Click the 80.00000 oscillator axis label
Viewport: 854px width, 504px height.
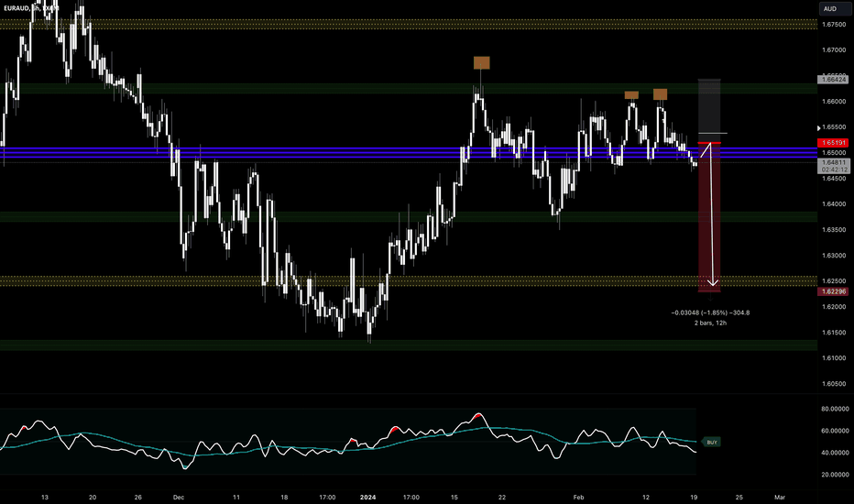835,409
